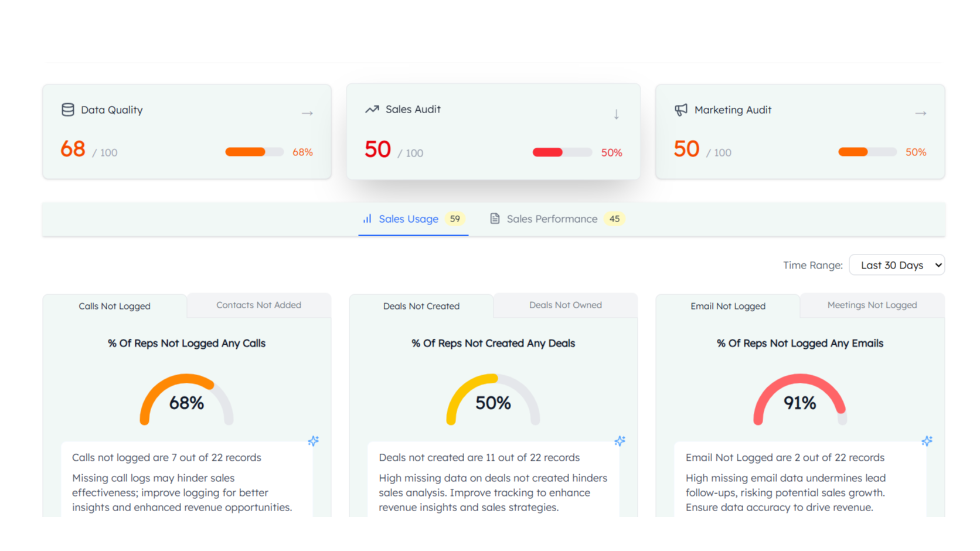Select the Contacts Not Added tab

click(258, 305)
